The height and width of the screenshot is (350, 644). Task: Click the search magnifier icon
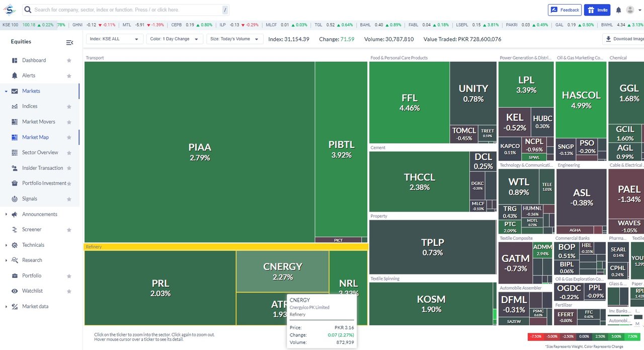coord(27,10)
